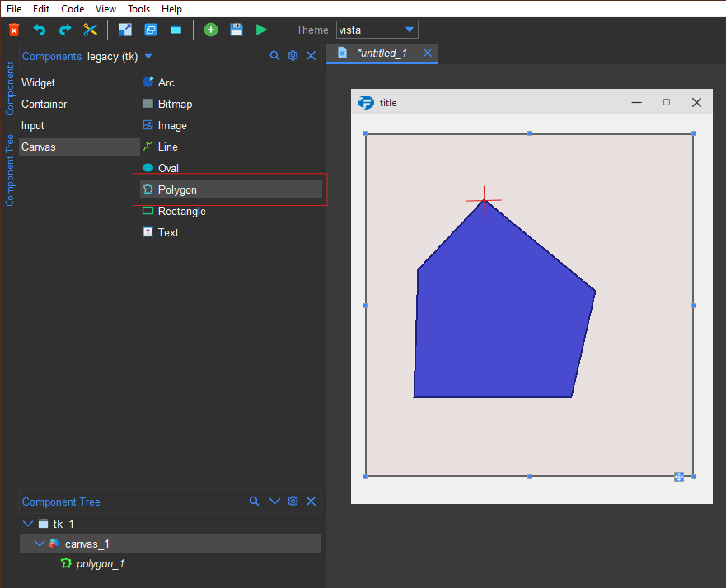Select the Oval canvas component

coord(231,168)
